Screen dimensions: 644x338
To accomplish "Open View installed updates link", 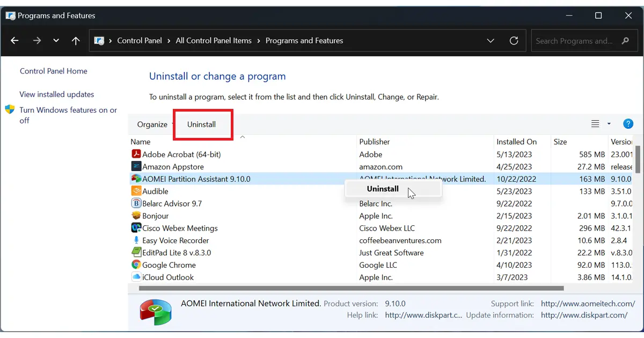I will [x=57, y=94].
